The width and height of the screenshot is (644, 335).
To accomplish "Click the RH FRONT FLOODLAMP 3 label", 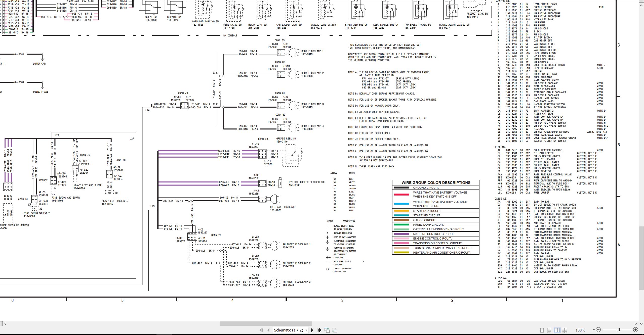I will [x=296, y=282].
